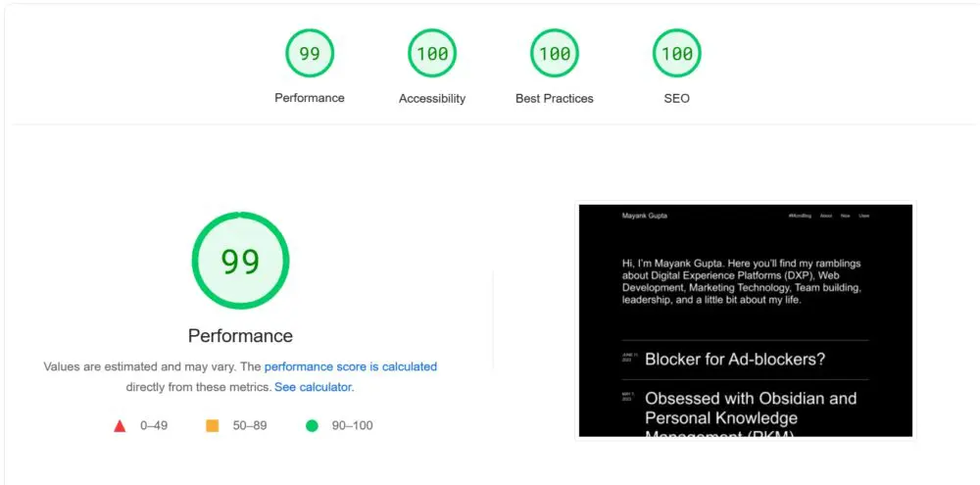Click the Best Practices 100 score gauge

coord(555,53)
